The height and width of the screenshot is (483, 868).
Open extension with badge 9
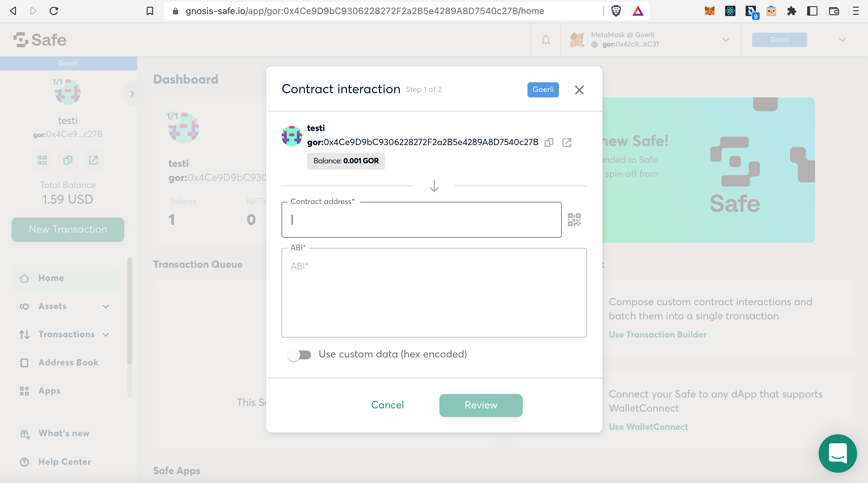[751, 12]
